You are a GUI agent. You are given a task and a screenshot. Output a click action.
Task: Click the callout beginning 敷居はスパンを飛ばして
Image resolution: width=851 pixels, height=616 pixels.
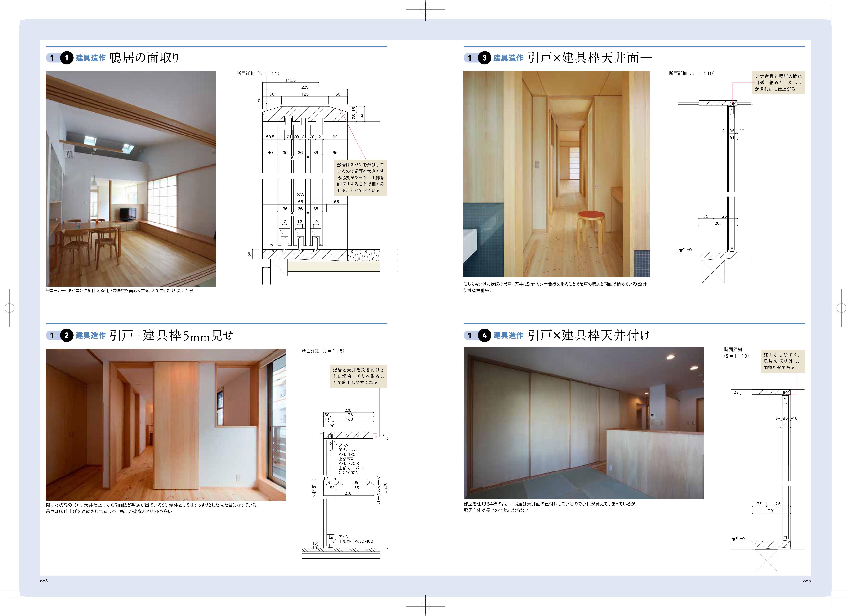point(361,177)
